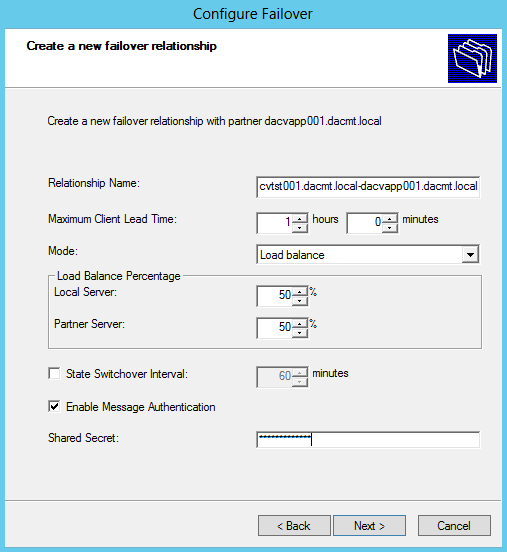The height and width of the screenshot is (552, 507).
Task: Decrease Maximum Client Lead Time minutes
Action: coord(389,228)
